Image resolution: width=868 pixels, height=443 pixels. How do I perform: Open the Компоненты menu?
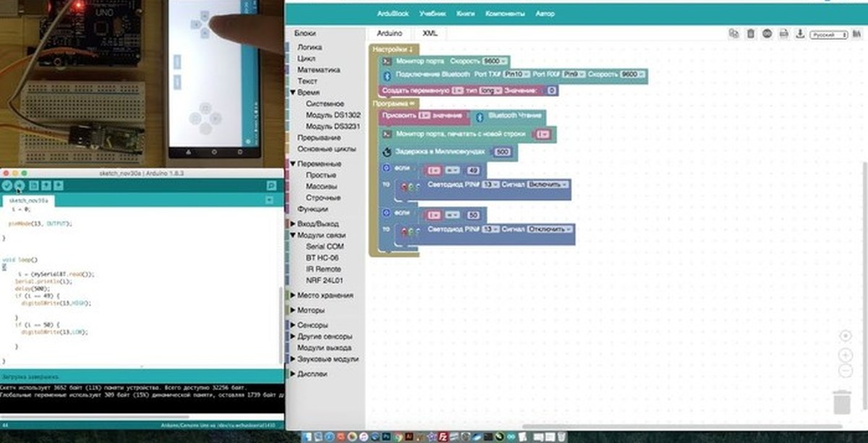(506, 13)
